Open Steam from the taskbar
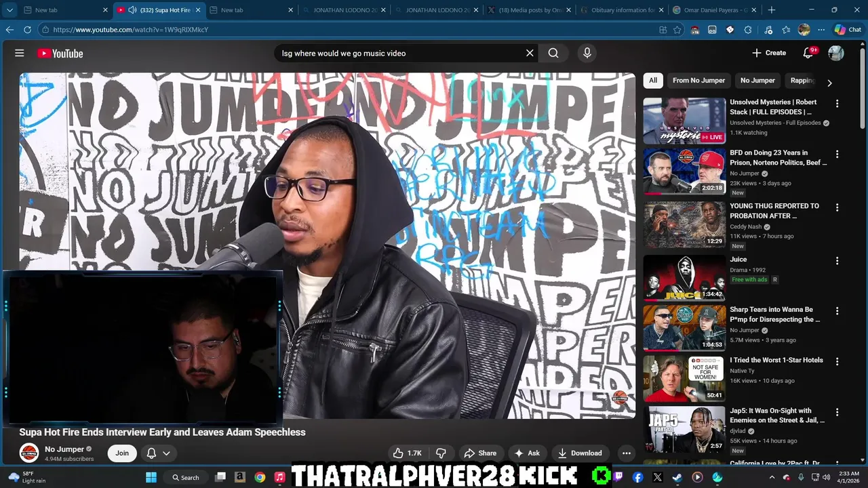 [677, 477]
